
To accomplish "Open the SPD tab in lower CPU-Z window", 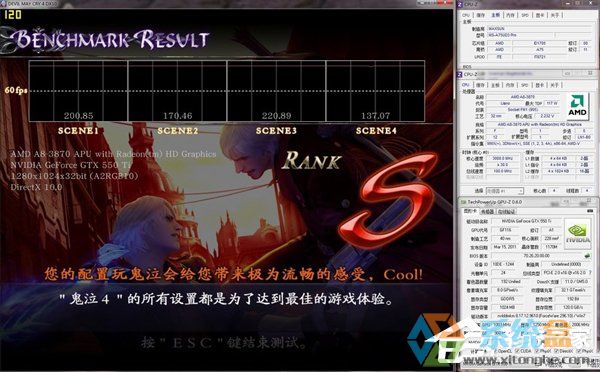I will click(x=525, y=85).
